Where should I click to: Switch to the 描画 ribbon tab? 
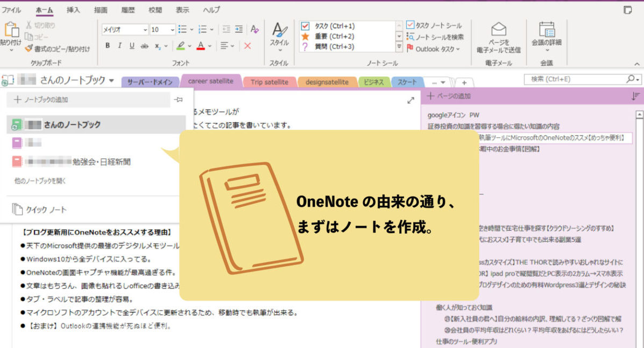[x=101, y=10]
